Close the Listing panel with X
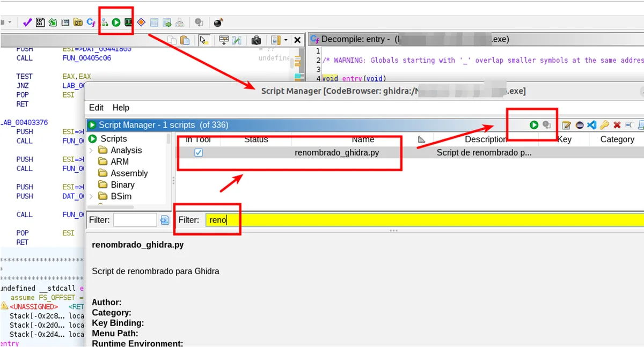The image size is (644, 347). (x=297, y=40)
